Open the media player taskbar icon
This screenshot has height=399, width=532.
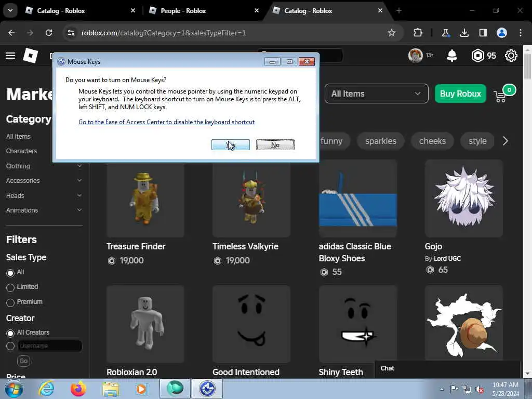[142, 389]
